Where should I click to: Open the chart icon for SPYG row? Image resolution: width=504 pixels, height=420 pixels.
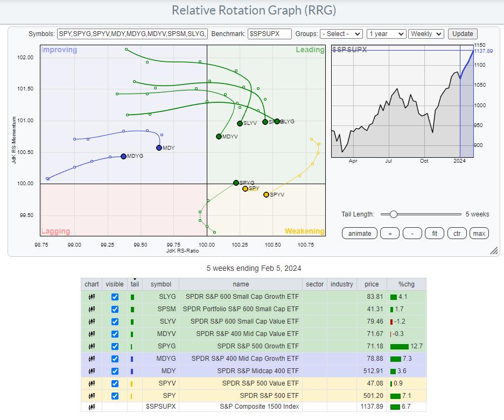click(x=92, y=346)
